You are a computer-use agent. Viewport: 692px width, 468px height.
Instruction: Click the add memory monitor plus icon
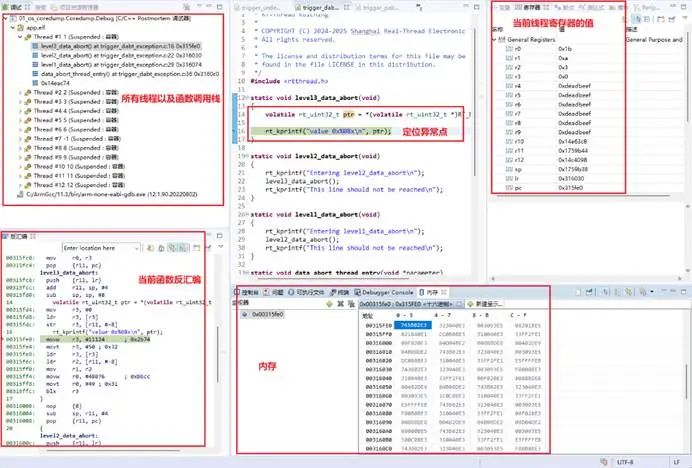click(x=329, y=304)
